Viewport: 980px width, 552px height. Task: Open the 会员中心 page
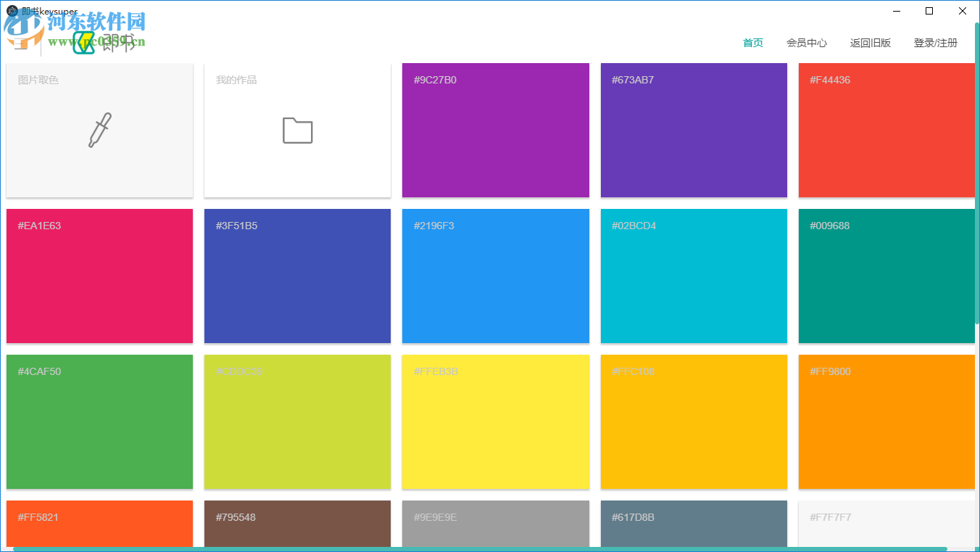coord(807,43)
